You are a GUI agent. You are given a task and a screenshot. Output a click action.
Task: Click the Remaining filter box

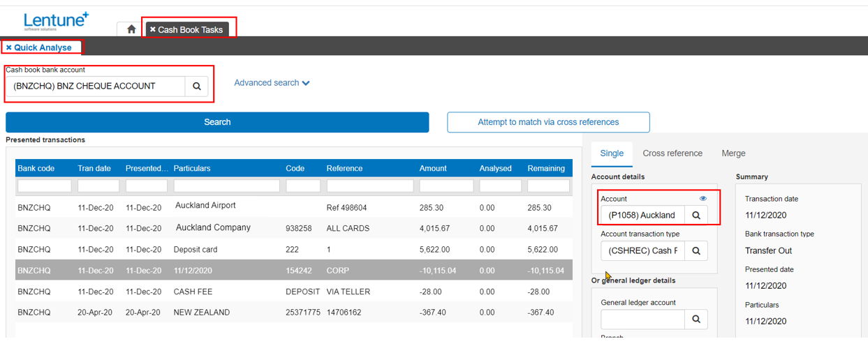click(548, 186)
